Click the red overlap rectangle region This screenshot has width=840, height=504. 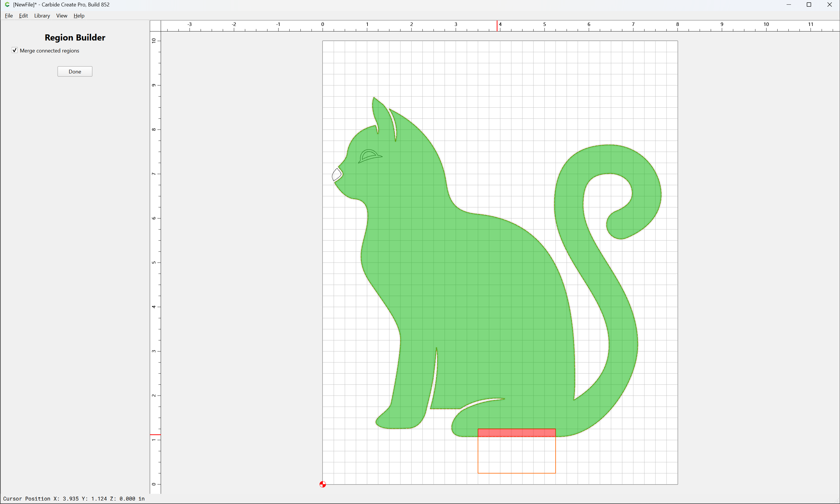point(517,433)
